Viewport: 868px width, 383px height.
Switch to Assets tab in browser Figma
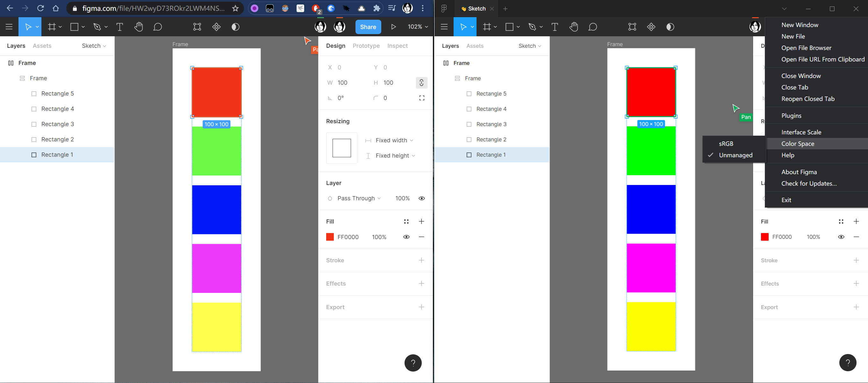pyautogui.click(x=42, y=46)
